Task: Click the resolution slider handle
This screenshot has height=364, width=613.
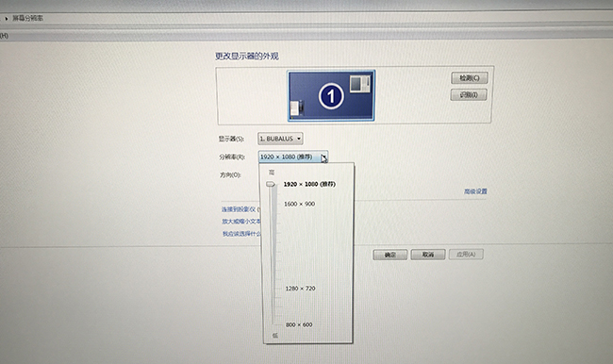Action: pos(271,184)
